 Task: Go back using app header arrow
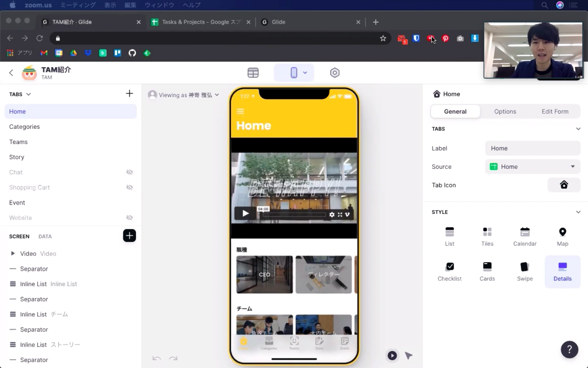coord(11,73)
